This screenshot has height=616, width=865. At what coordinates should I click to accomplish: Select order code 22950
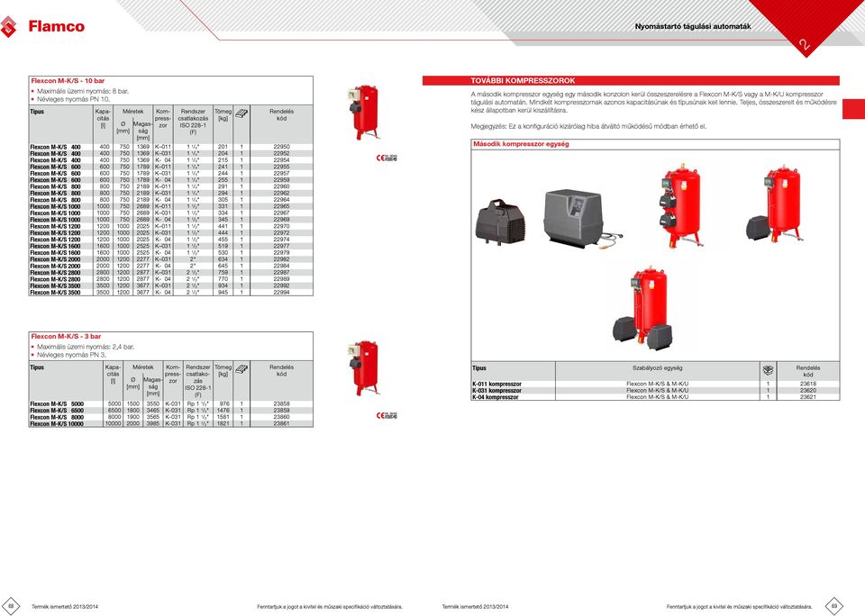click(x=281, y=147)
